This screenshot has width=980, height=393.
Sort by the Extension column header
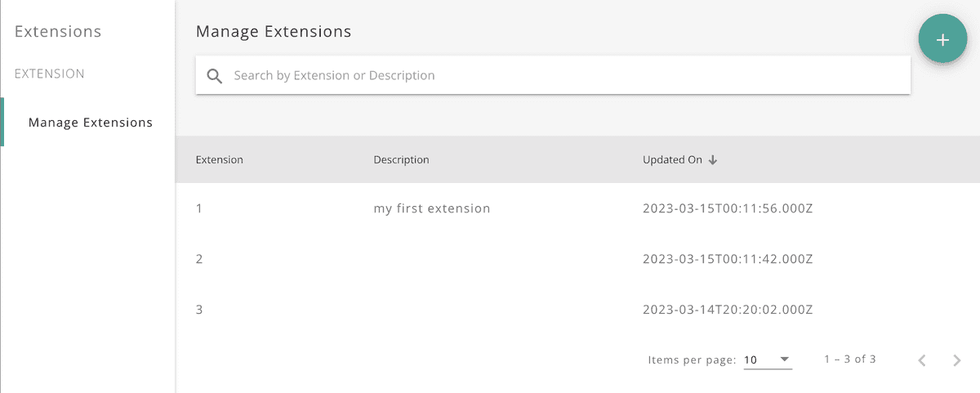pos(220,160)
